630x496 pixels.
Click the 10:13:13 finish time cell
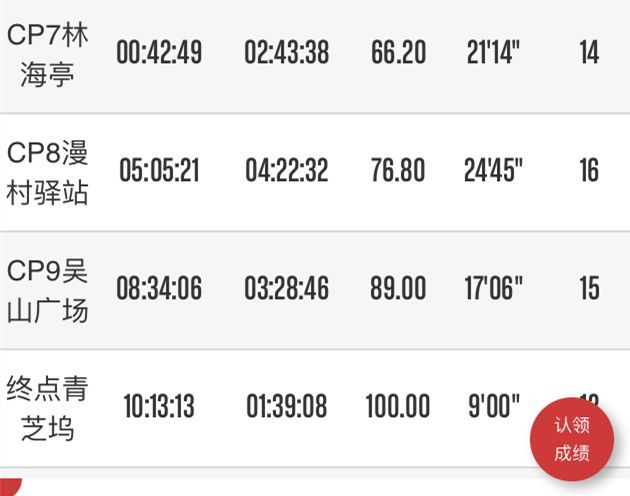[x=159, y=406]
